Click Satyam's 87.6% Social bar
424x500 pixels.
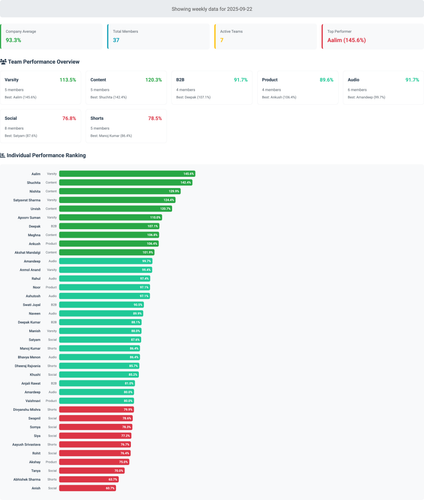[100, 340]
